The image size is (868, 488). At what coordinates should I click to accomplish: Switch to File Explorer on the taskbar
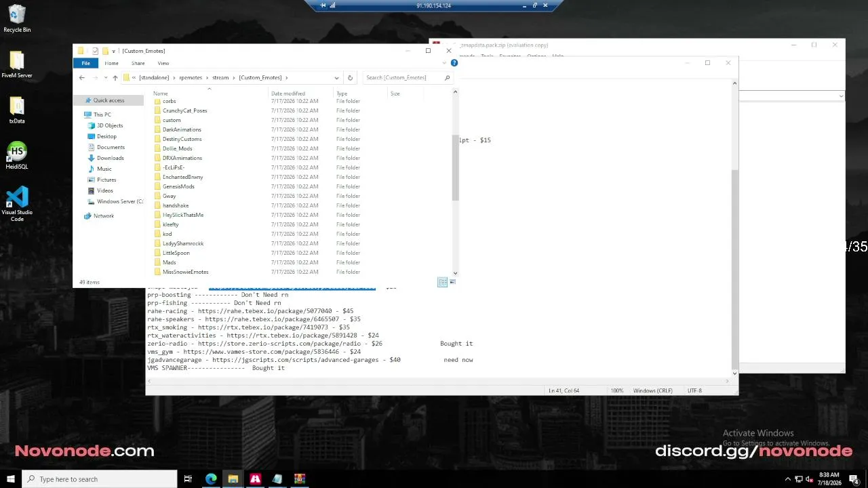point(233,479)
